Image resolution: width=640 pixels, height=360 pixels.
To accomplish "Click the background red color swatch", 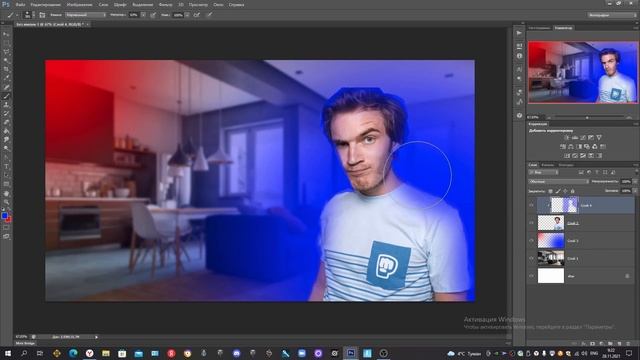I will coord(9,220).
